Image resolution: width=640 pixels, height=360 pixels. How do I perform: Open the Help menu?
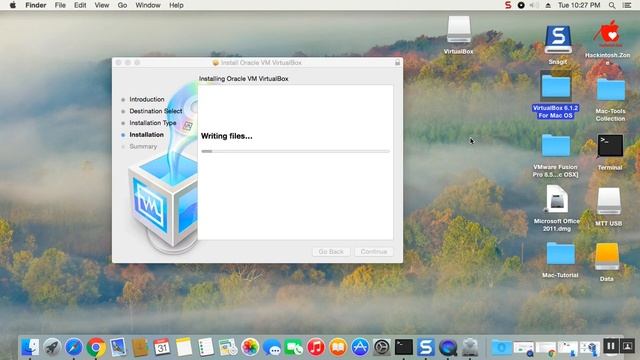[176, 5]
